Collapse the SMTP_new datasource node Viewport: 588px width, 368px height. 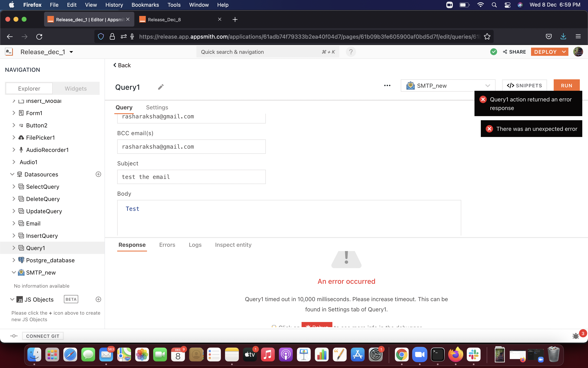(14, 272)
